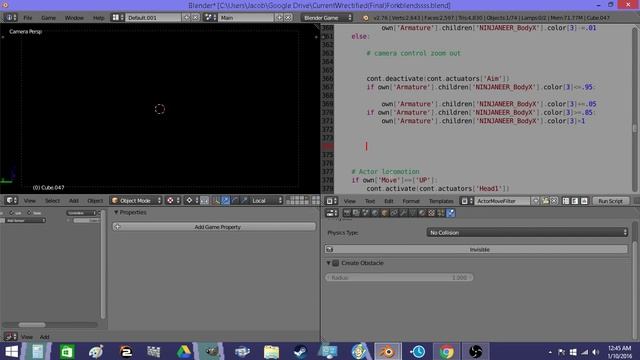Viewport: 640px width, 360px height.
Task: Open the Properties editor type selector
Action: (x=331, y=213)
